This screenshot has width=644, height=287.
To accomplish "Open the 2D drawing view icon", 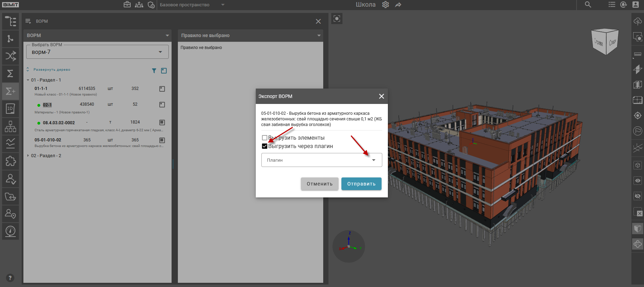I will tap(10, 108).
